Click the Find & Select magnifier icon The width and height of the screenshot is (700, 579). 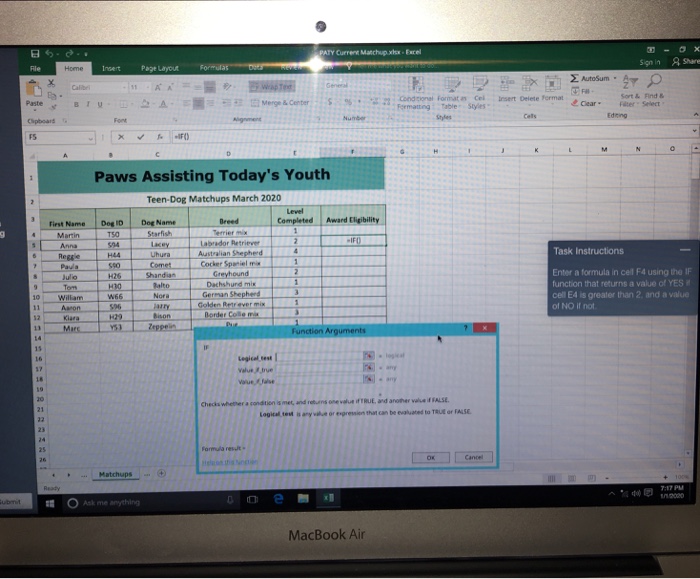point(654,82)
